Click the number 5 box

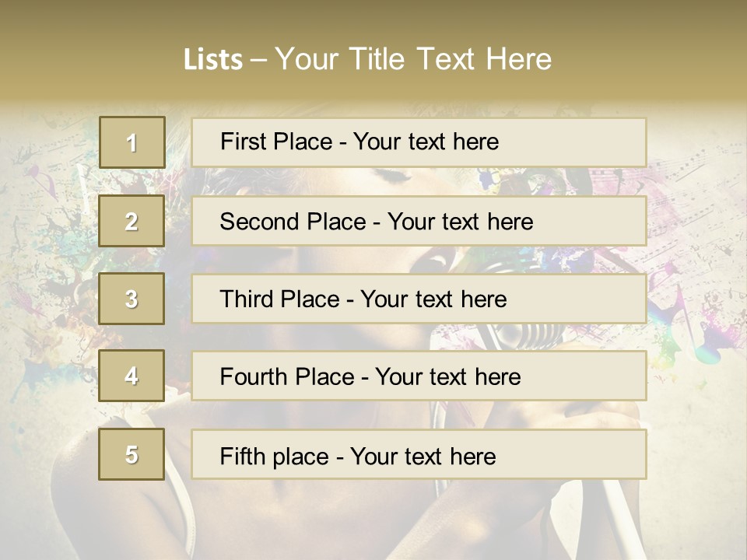click(132, 454)
